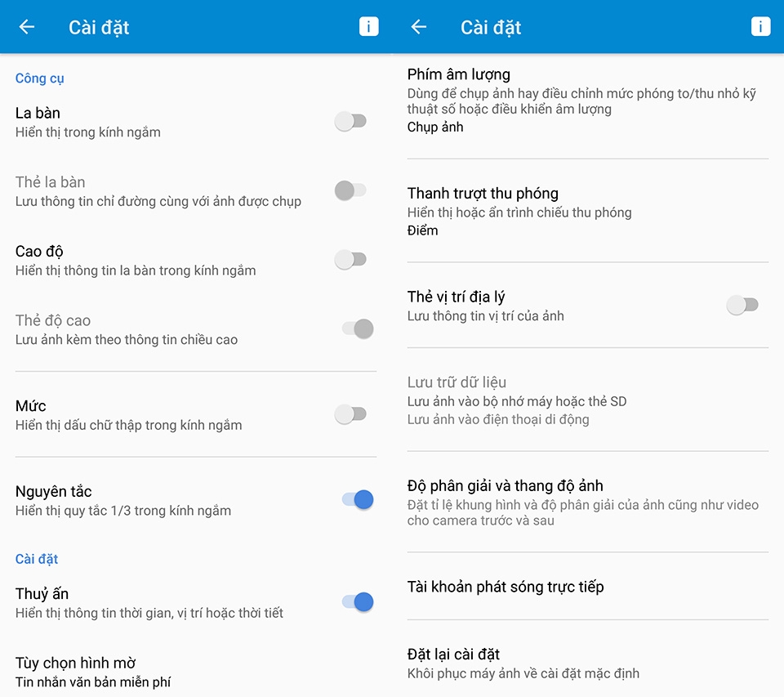Viewport: 784px width, 697px height.
Task: Open Tài khoản phát sóng trực tiếp
Action: click(587, 587)
